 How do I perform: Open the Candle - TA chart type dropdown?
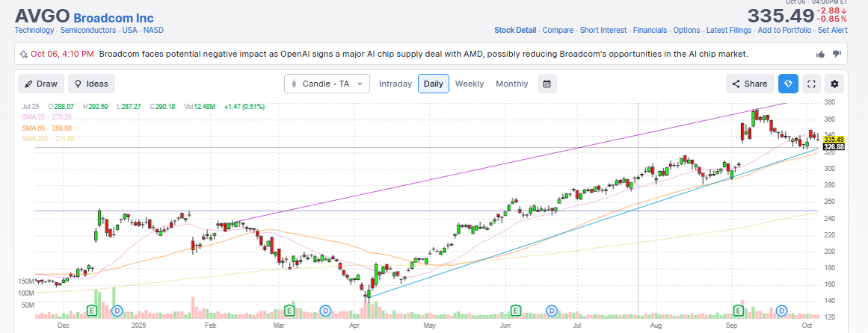pos(327,84)
